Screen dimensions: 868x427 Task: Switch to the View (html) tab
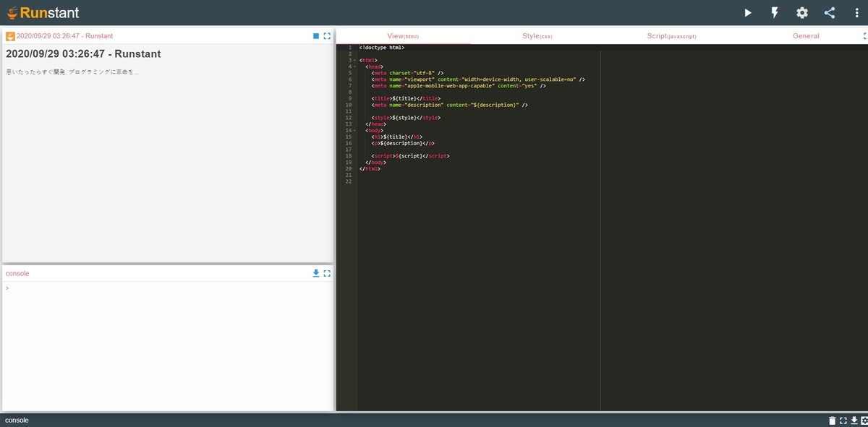point(403,35)
